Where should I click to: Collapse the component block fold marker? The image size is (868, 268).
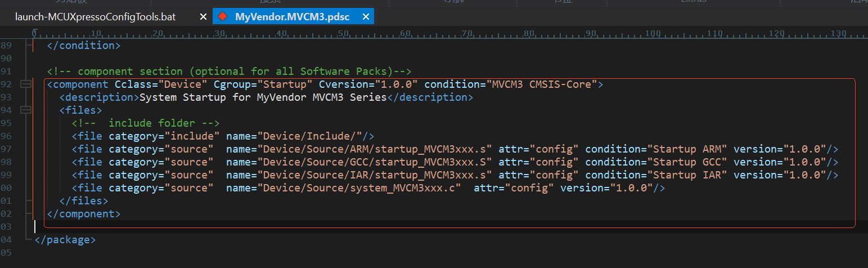pyautogui.click(x=25, y=84)
